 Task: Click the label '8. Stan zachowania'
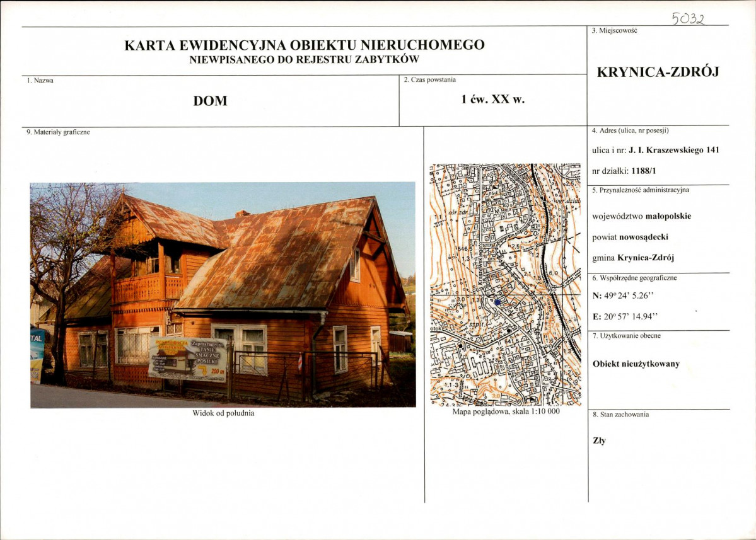620,414
